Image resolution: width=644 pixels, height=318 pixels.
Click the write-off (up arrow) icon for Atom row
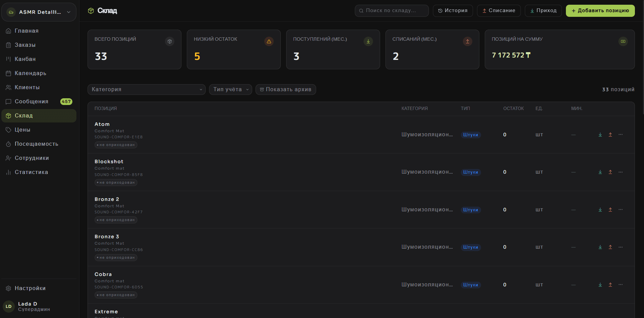[610, 135]
